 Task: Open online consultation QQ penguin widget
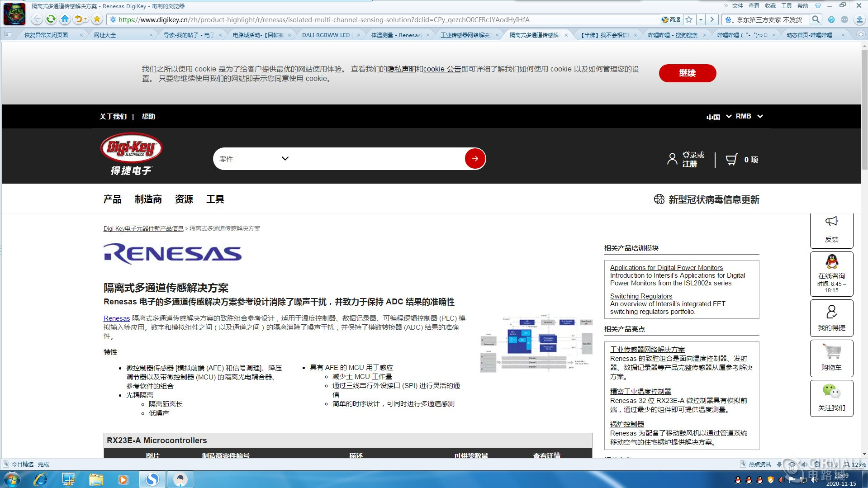coord(831,274)
